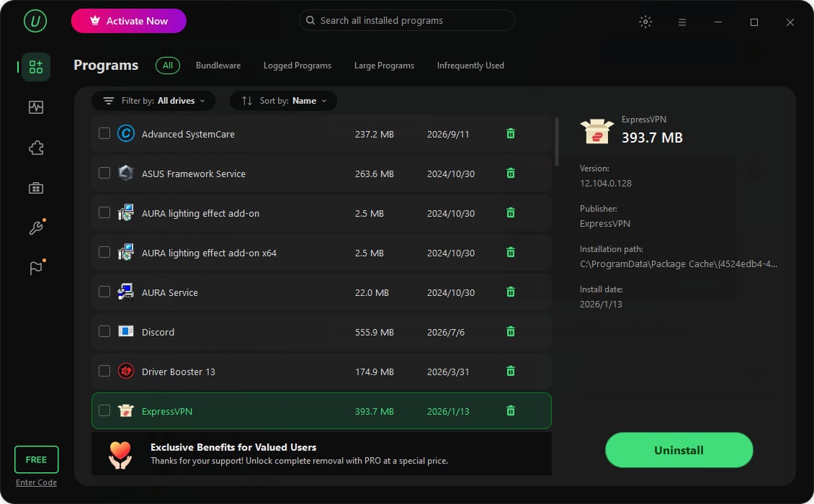Screen dimensions: 814x504
Task: Select the All programs tab
Action: [168, 66]
